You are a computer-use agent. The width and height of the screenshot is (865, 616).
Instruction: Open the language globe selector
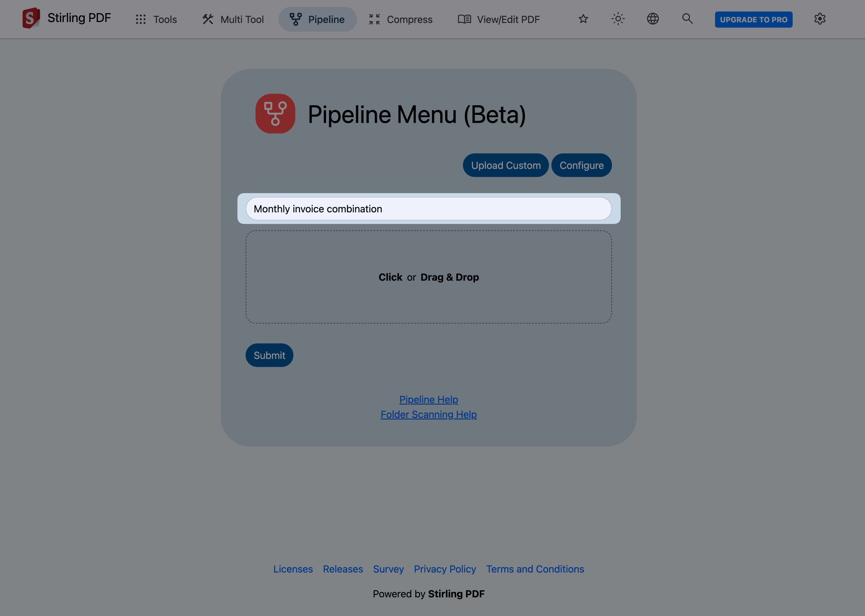(x=652, y=19)
